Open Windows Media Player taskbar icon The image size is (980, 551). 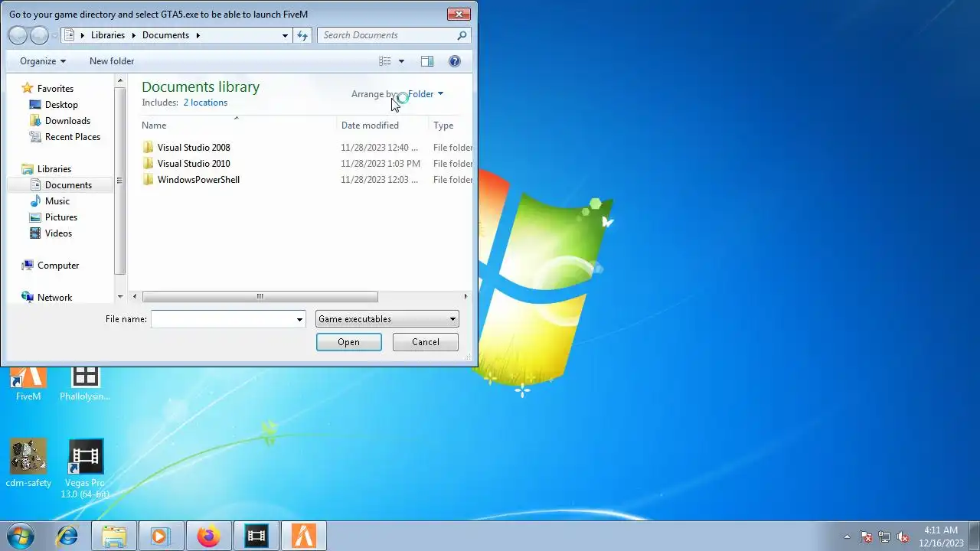tap(162, 536)
